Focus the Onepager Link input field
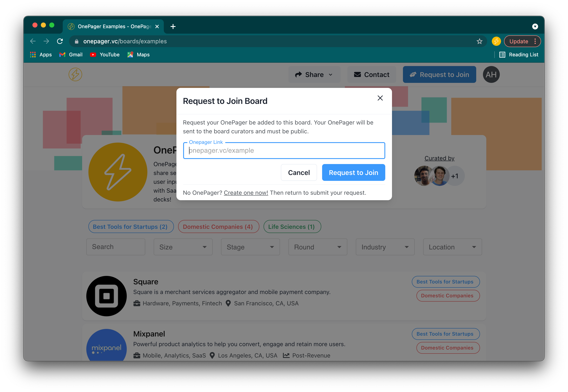The image size is (568, 392). (284, 150)
